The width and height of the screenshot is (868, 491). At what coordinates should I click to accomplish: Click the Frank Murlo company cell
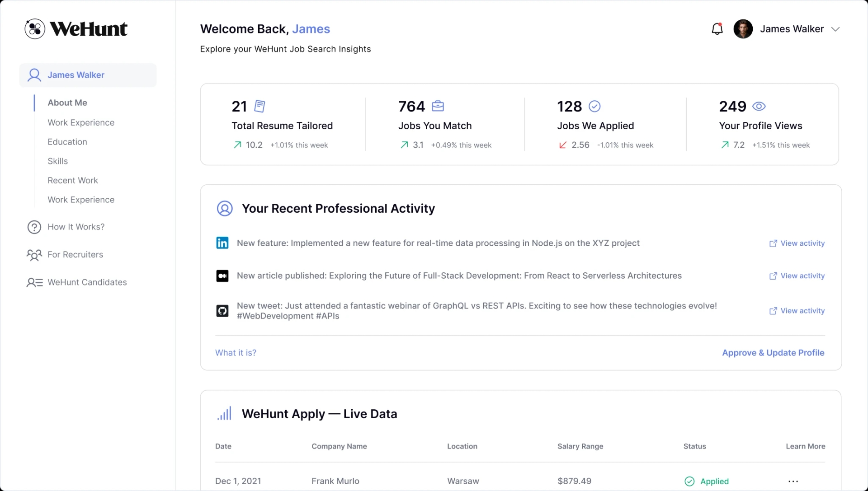[335, 481]
